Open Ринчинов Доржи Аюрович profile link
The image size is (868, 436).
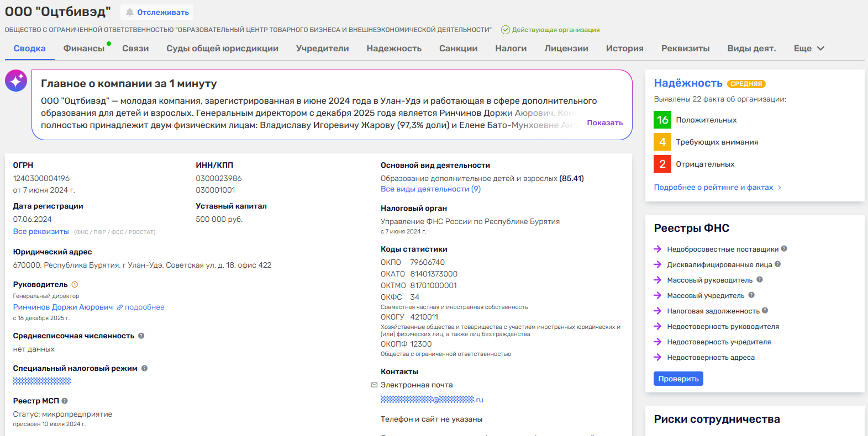coord(63,307)
